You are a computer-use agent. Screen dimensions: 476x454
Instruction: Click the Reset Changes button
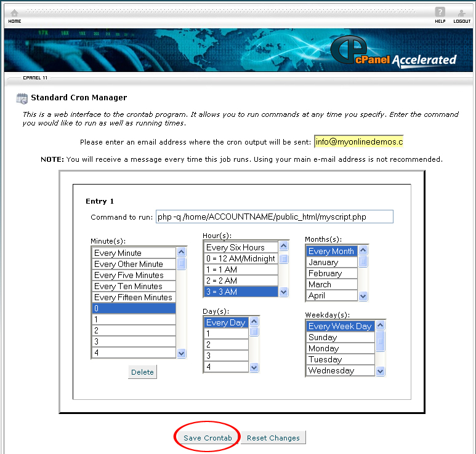[273, 437]
